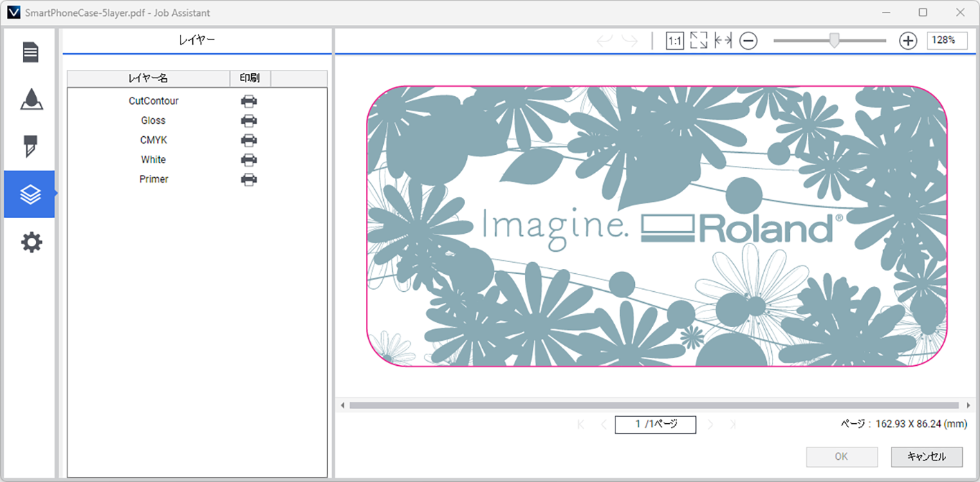Maximize the Job Assistant window
The image size is (980, 482).
point(923,12)
